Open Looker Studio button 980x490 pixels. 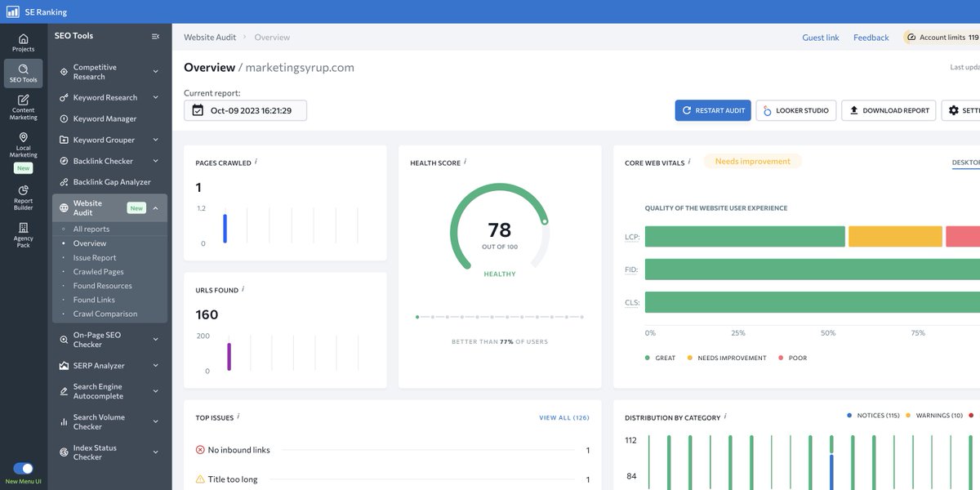point(796,110)
